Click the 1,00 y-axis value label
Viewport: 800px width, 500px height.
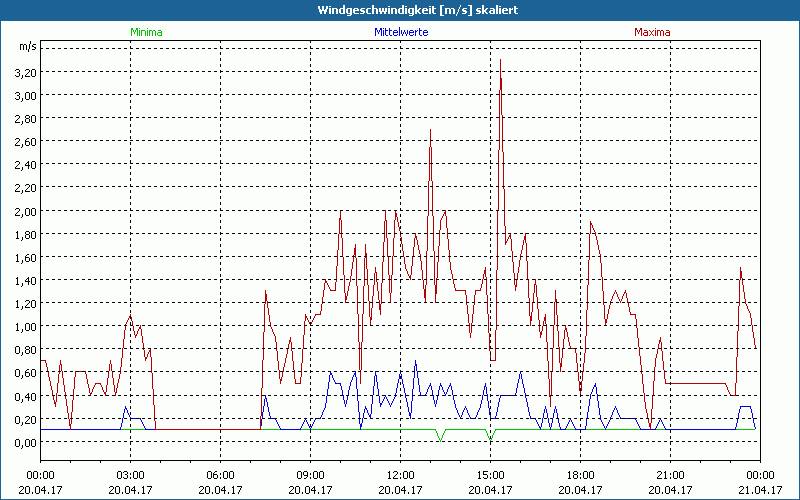tap(25, 326)
